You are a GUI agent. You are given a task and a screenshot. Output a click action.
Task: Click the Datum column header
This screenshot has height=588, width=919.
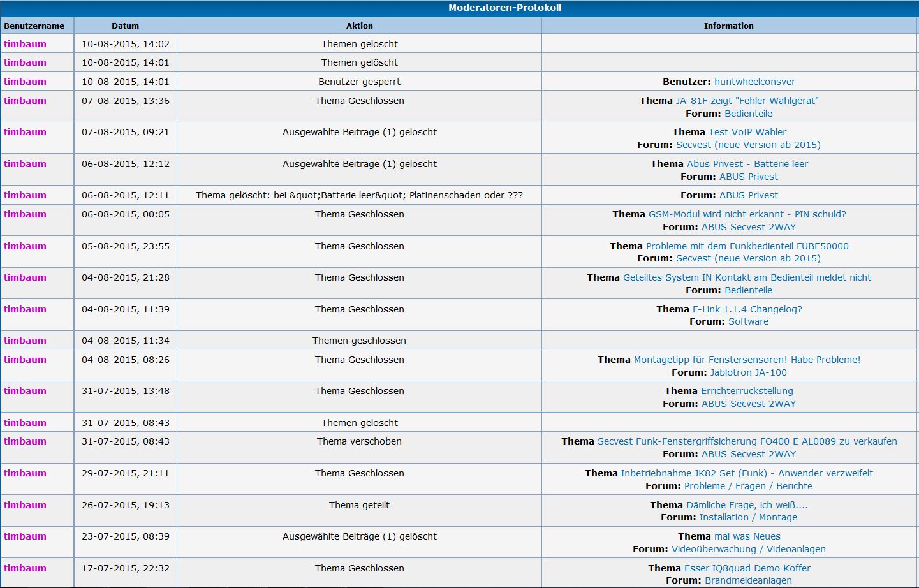[125, 26]
